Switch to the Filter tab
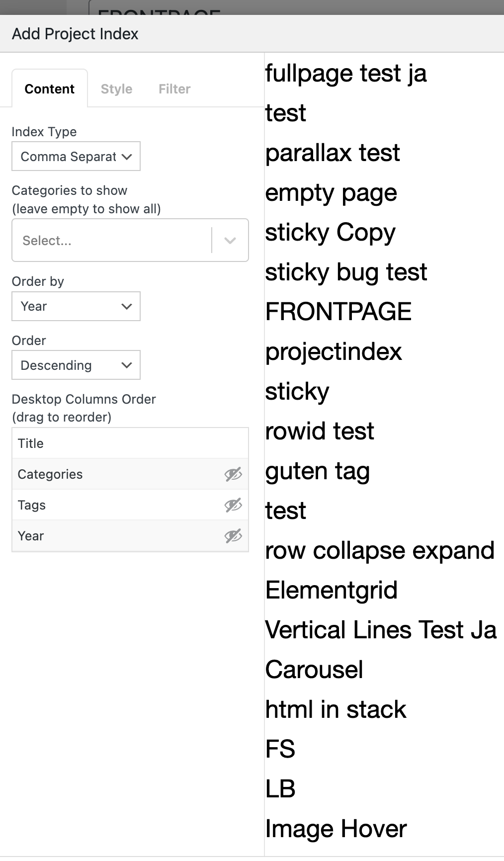The height and width of the screenshot is (861, 504). tap(174, 89)
